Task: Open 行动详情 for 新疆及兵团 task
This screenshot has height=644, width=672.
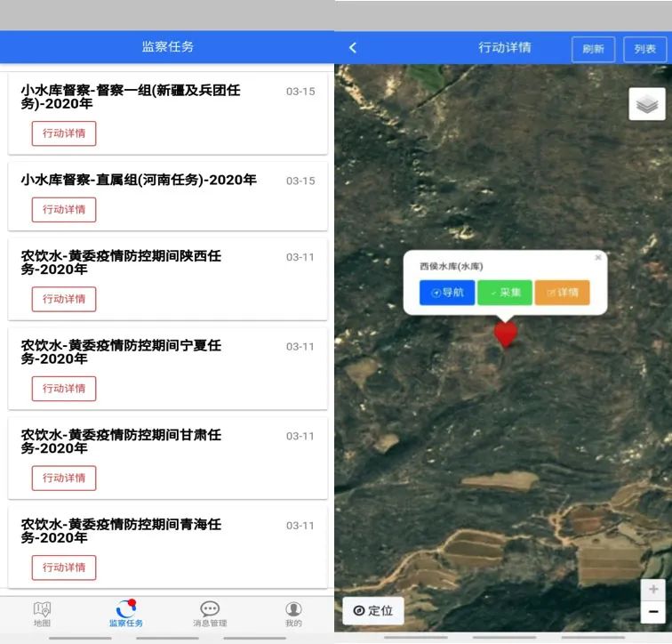Action: (x=64, y=133)
